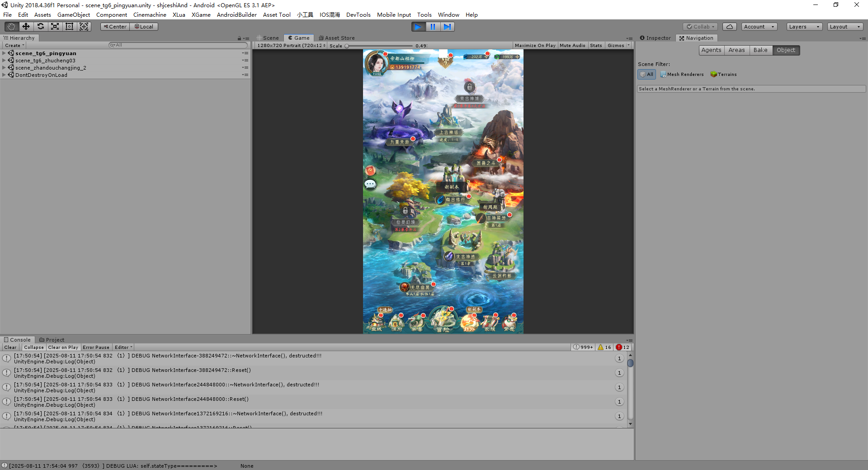The width and height of the screenshot is (868, 470).
Task: Open the Collab dropdown
Action: (x=700, y=27)
